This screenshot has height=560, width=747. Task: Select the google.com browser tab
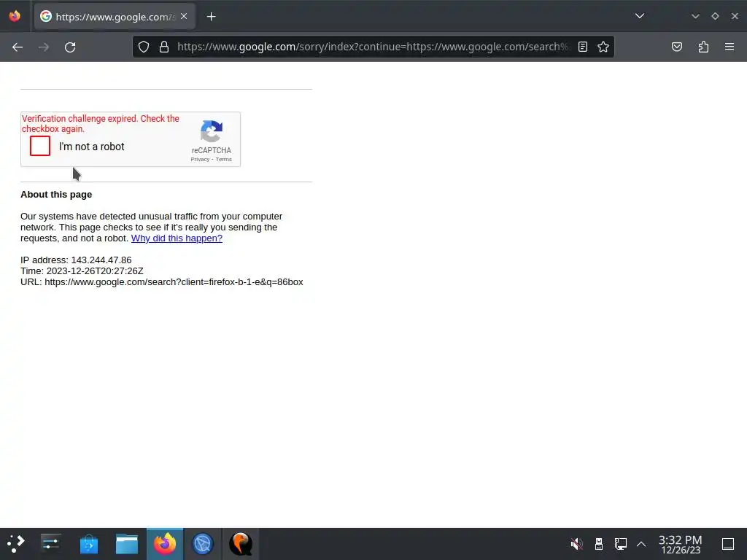115,17
